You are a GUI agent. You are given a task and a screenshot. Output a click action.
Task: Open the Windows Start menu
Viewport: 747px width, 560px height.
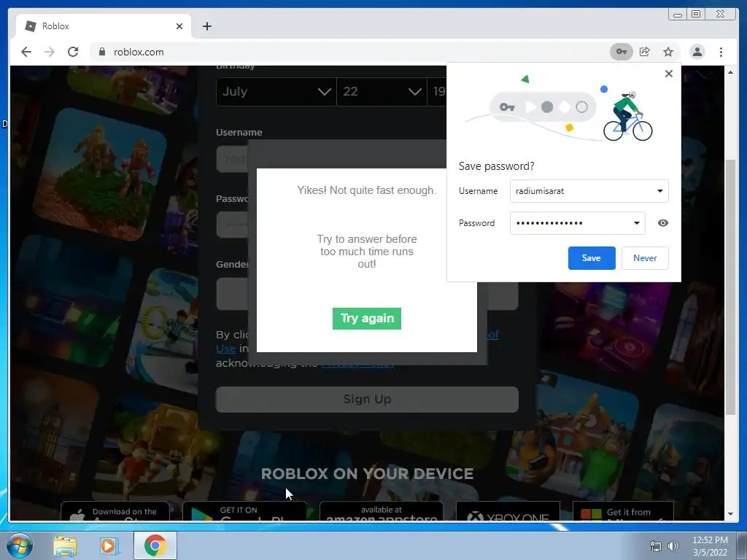(x=20, y=545)
